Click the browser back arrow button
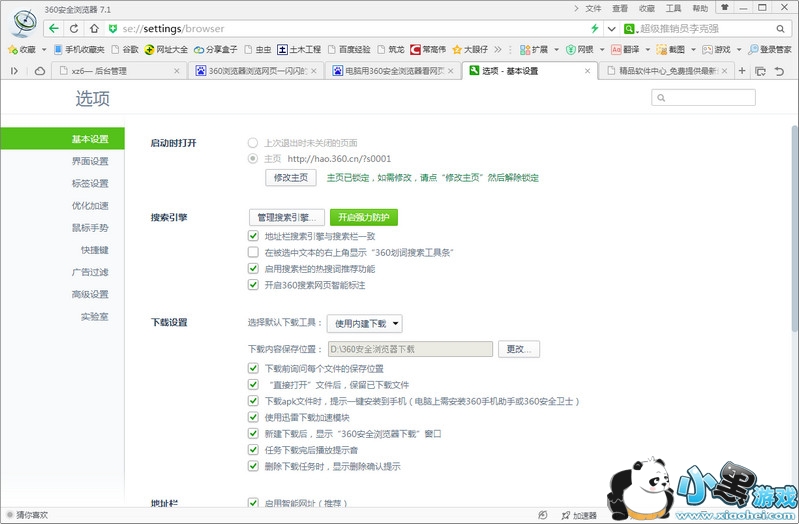Screen dimensions: 799x524 pos(54,29)
